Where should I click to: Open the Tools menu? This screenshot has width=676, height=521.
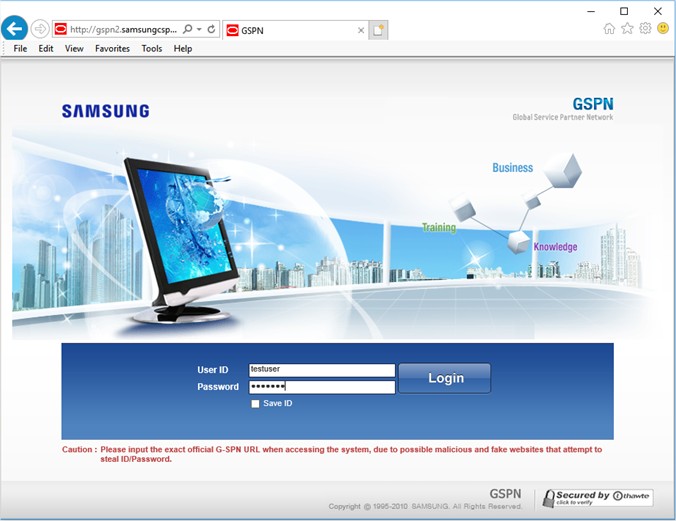(x=152, y=48)
